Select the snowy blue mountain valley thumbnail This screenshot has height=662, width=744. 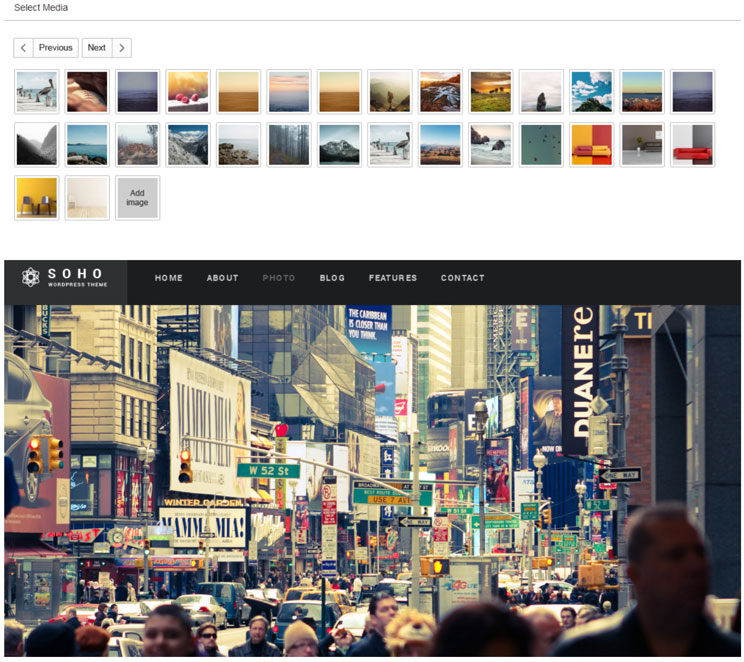(x=188, y=145)
